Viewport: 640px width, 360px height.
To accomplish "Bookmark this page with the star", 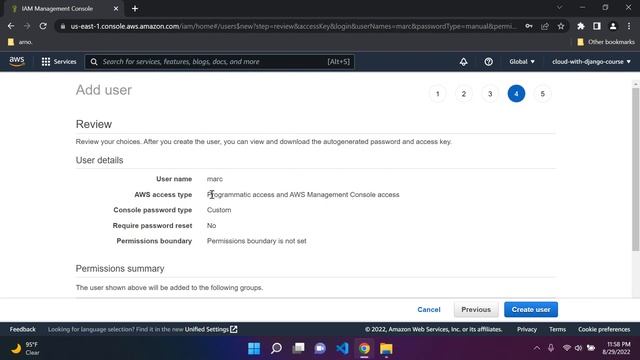I will tap(561, 26).
